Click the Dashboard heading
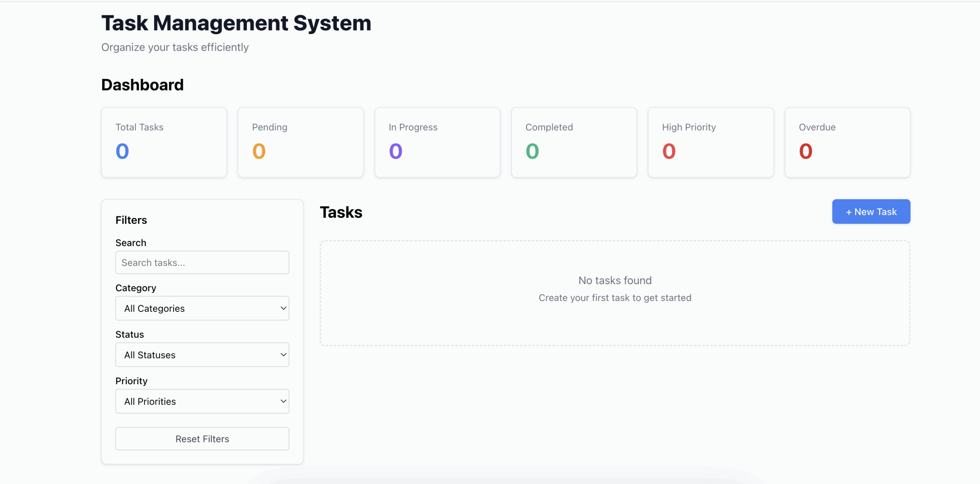The image size is (980, 484). click(x=142, y=85)
